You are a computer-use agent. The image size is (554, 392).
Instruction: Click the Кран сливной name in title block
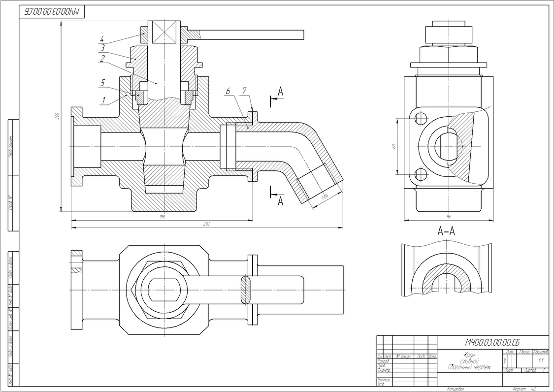coord(469,358)
